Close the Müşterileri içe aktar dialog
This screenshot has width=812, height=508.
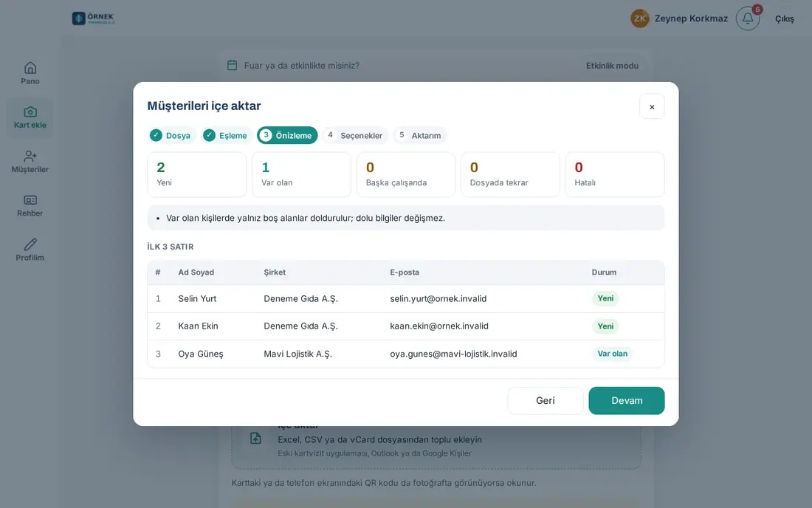[652, 106]
